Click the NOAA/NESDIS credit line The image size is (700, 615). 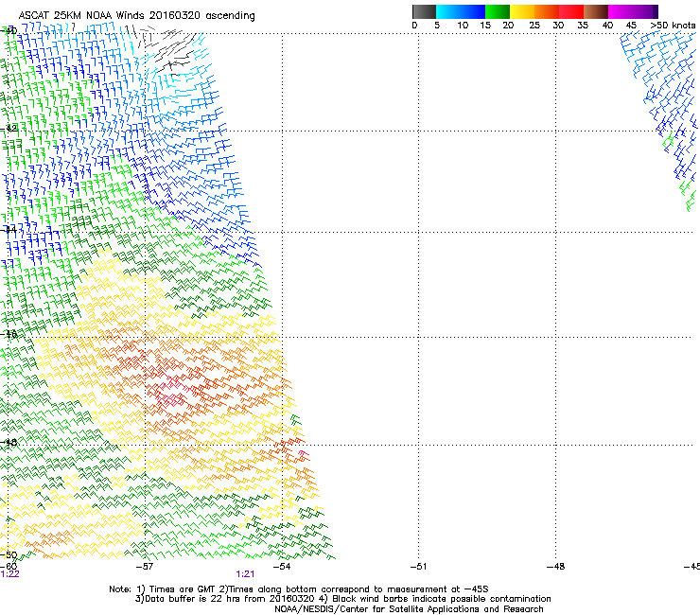tap(409, 609)
